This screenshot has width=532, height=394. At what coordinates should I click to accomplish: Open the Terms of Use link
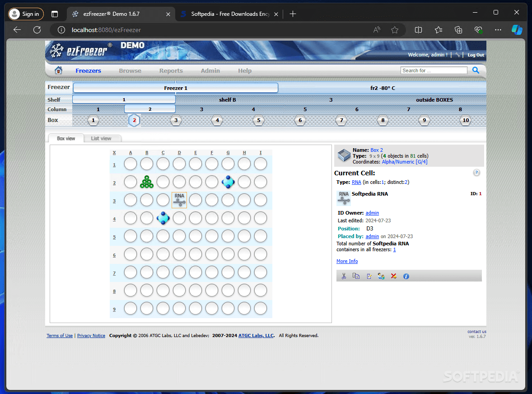click(59, 336)
